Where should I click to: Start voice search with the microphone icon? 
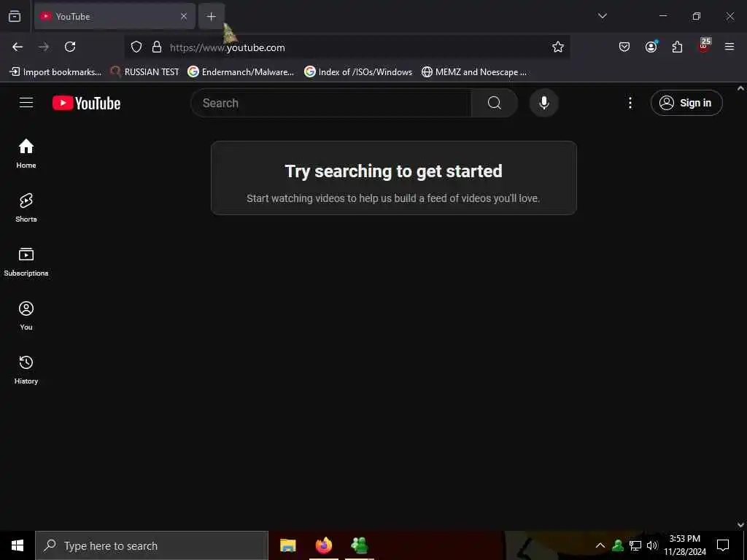pos(543,103)
